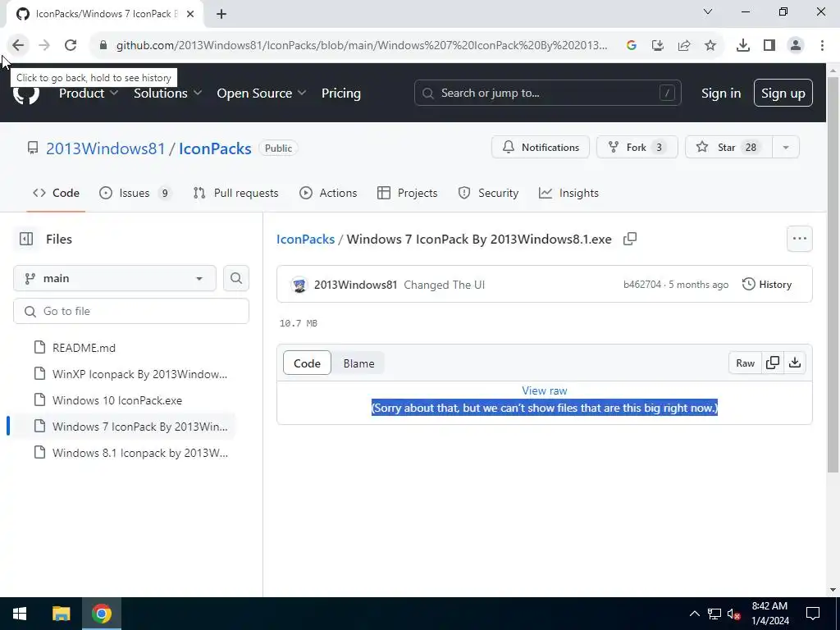Image resolution: width=840 pixels, height=630 pixels.
Task: Focus the Search or jump to field
Action: pyautogui.click(x=547, y=94)
